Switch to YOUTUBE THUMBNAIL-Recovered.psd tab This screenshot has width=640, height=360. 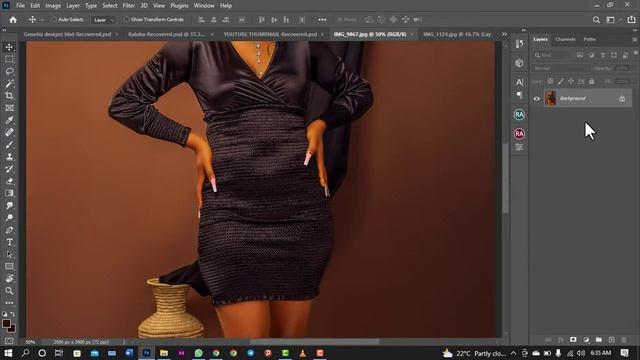tap(271, 34)
